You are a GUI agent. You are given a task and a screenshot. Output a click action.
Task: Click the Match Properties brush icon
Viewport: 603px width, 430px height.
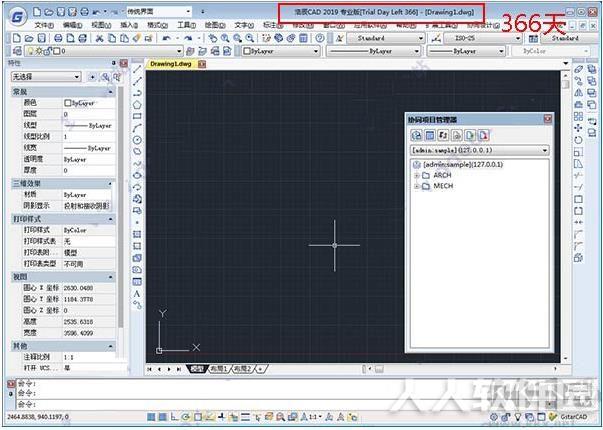click(137, 38)
